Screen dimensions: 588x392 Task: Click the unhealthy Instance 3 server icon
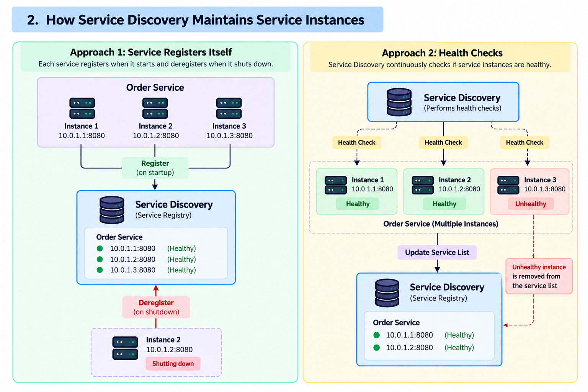[508, 185]
